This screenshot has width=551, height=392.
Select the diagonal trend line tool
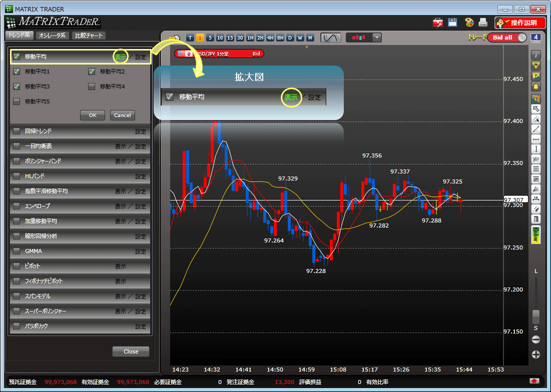pos(536,129)
